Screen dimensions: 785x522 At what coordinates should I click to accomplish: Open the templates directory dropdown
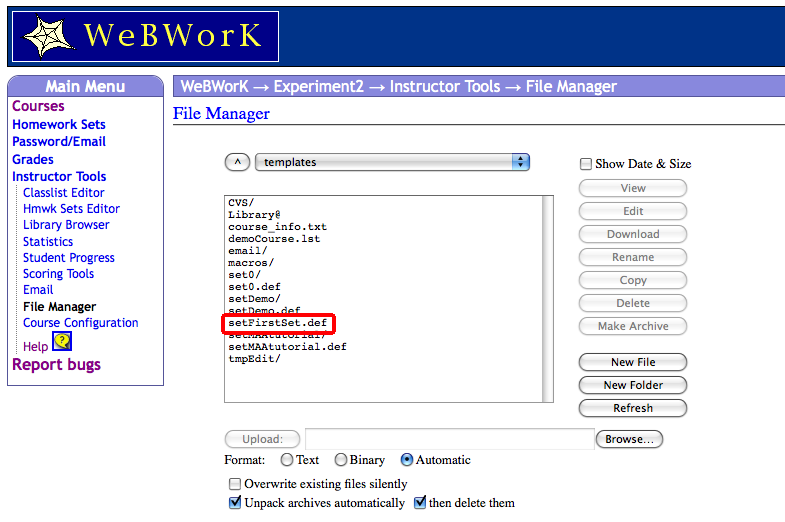point(392,162)
